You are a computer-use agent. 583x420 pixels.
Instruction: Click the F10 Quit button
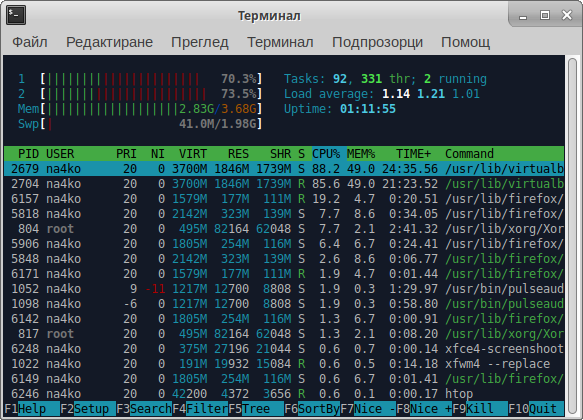point(536,408)
